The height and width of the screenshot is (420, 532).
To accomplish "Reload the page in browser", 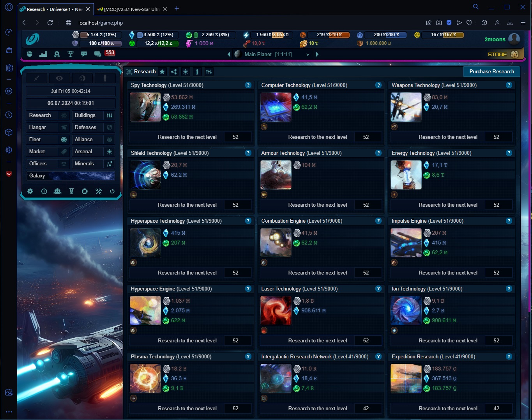I will coord(50,23).
